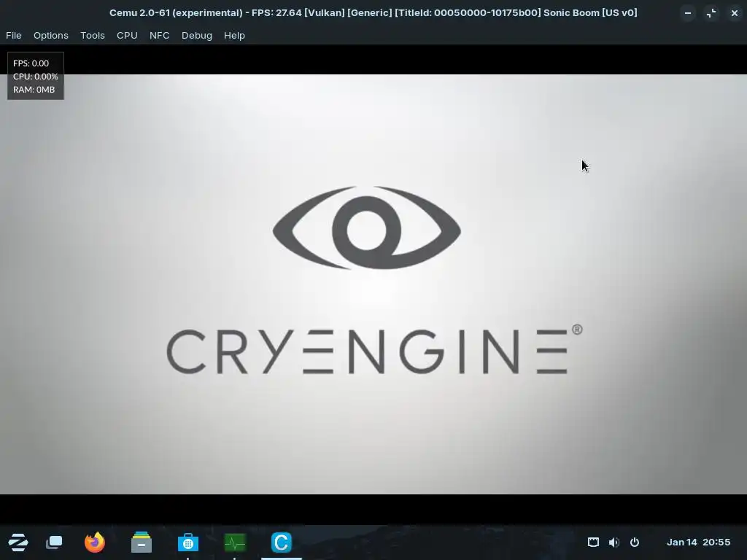This screenshot has width=747, height=560.
Task: Open the Zorin start menu icon
Action: 18,542
